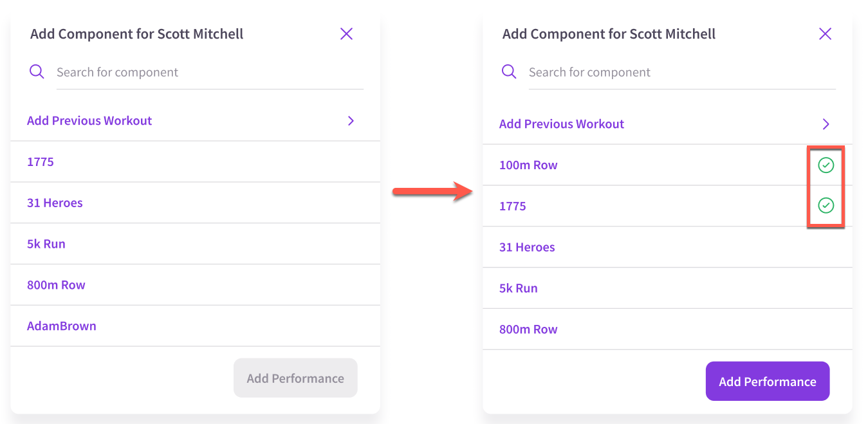Click the enabled Add Performance button
Image resolution: width=868 pixels, height=424 pixels.
[x=768, y=382]
